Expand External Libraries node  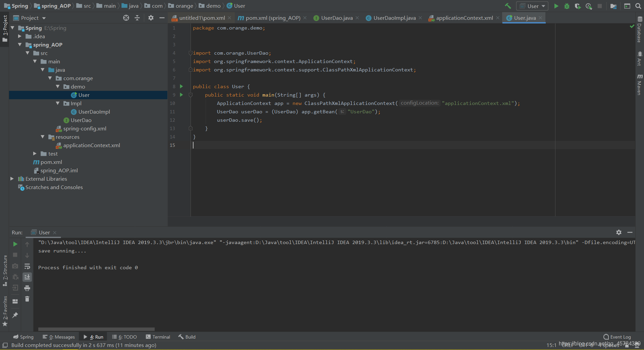tap(12, 179)
